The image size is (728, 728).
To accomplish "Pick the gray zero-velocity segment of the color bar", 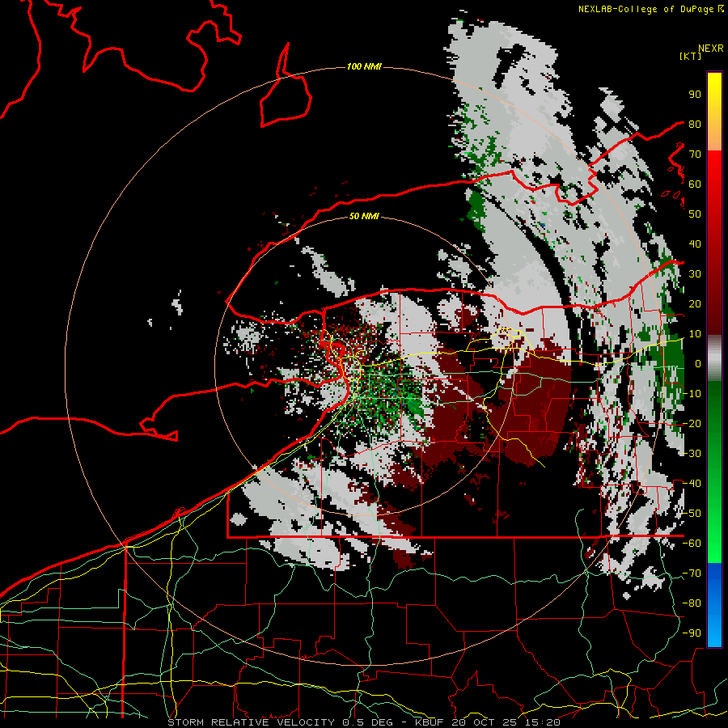I will tap(714, 358).
